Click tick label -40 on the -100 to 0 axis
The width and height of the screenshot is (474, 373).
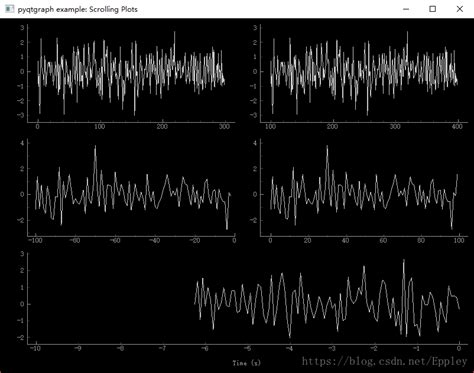(x=154, y=240)
